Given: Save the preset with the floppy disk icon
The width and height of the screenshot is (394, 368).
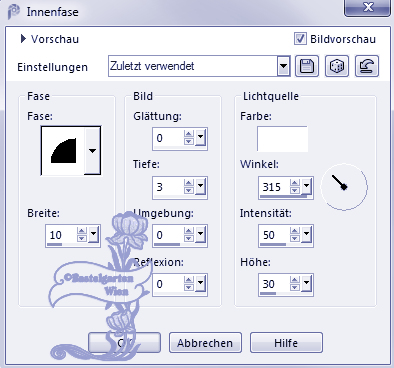Looking at the screenshot, I should 307,66.
